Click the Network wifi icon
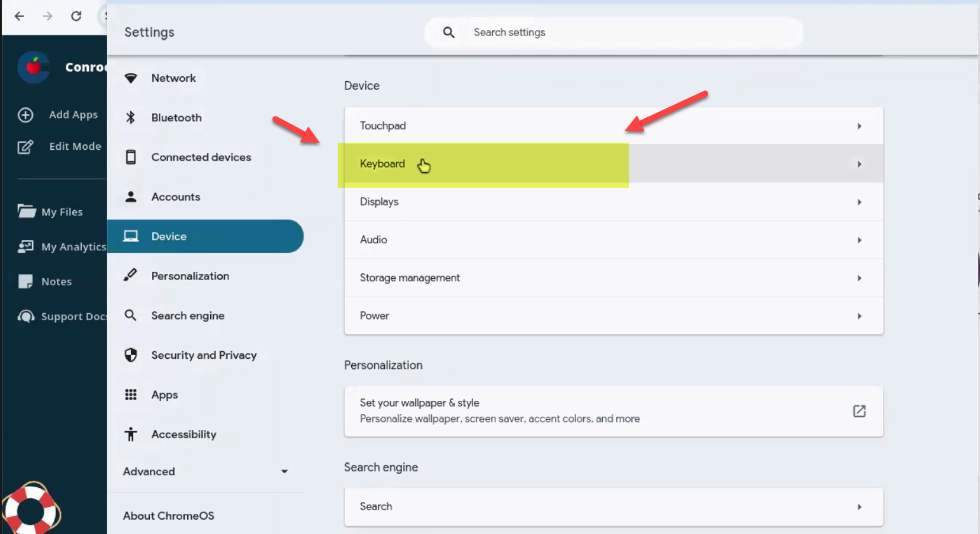This screenshot has height=534, width=980. point(131,78)
